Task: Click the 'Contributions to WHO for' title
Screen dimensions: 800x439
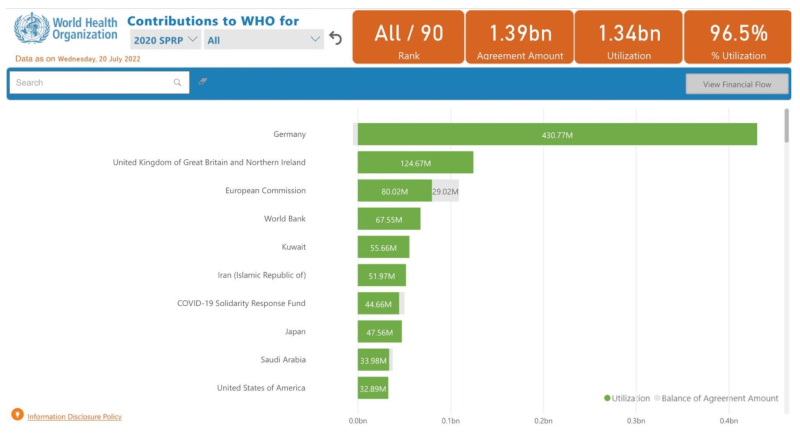Action: coord(213,21)
